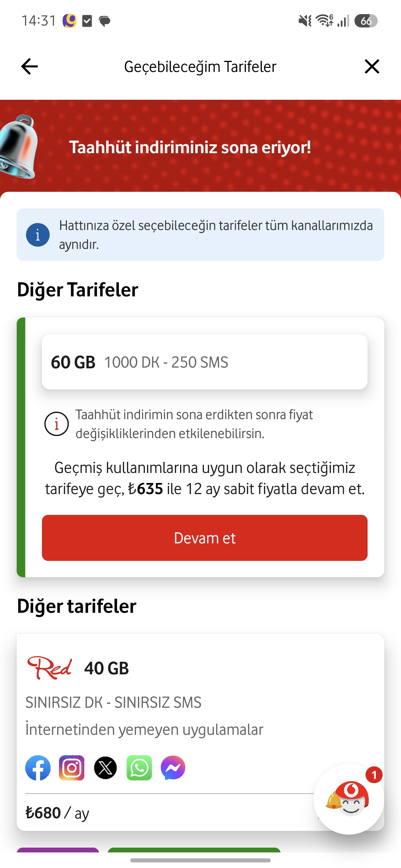The image size is (401, 868).
Task: Tap the info notice about tariffs
Action: [x=200, y=235]
